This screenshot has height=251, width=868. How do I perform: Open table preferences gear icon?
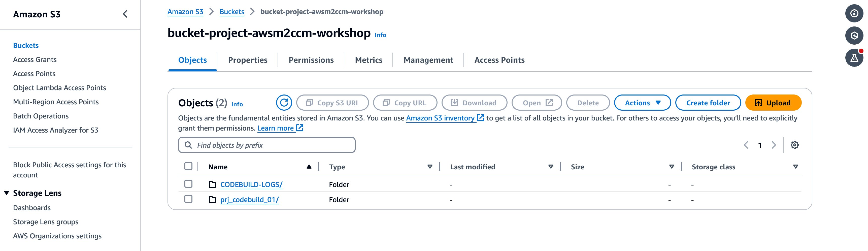pyautogui.click(x=794, y=145)
